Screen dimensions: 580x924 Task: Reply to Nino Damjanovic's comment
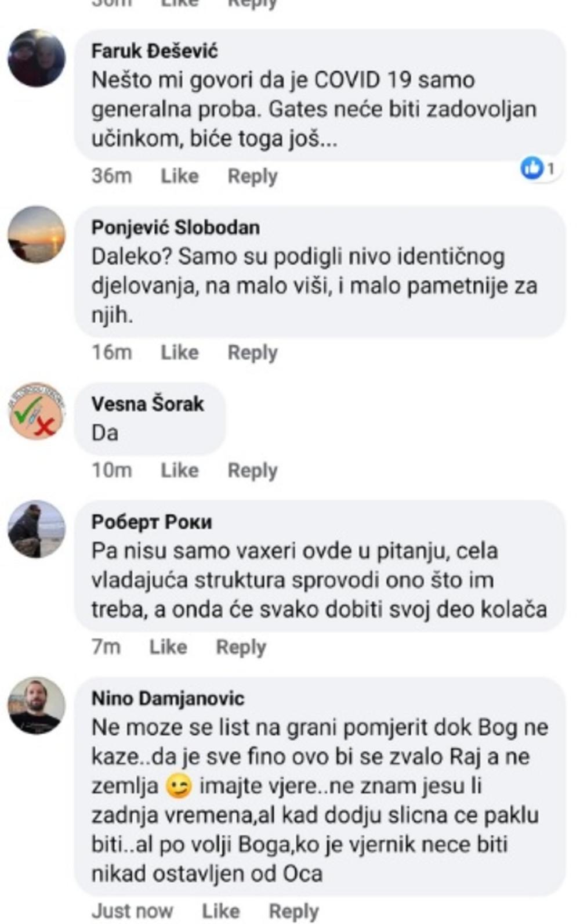click(x=293, y=911)
